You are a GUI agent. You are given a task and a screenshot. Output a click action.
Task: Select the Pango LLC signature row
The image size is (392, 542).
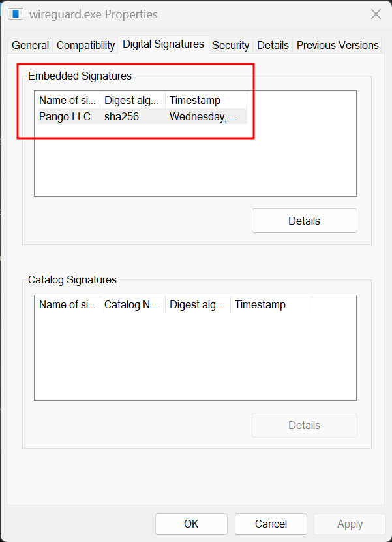(x=65, y=117)
